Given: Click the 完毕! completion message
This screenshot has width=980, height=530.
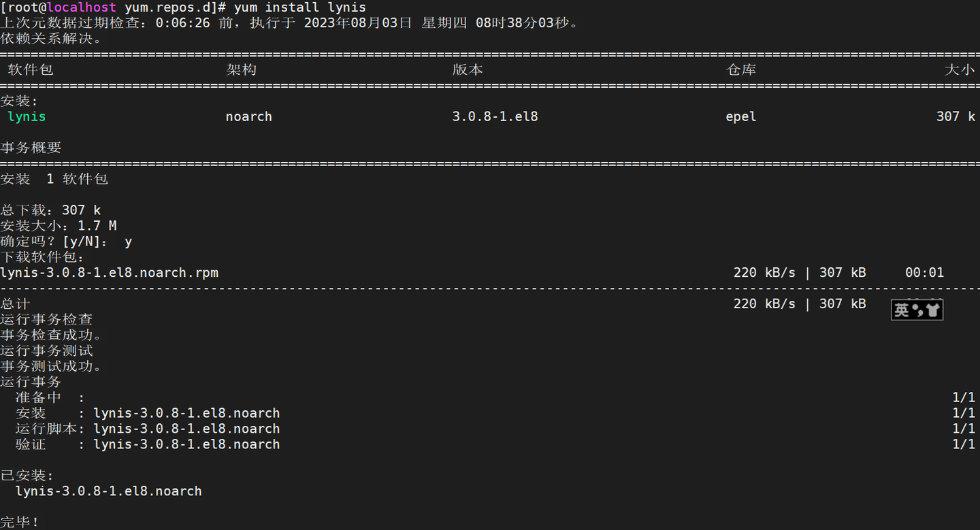Looking at the screenshot, I should tap(20, 522).
